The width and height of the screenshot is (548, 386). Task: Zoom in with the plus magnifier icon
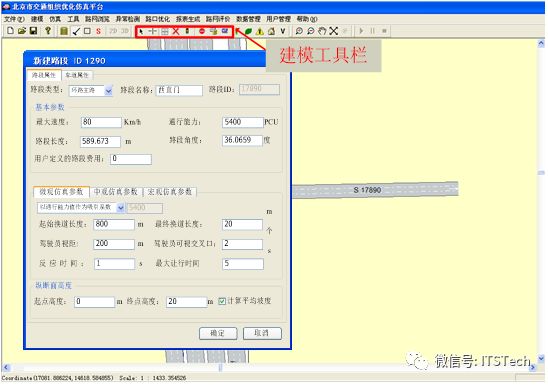pos(299,31)
